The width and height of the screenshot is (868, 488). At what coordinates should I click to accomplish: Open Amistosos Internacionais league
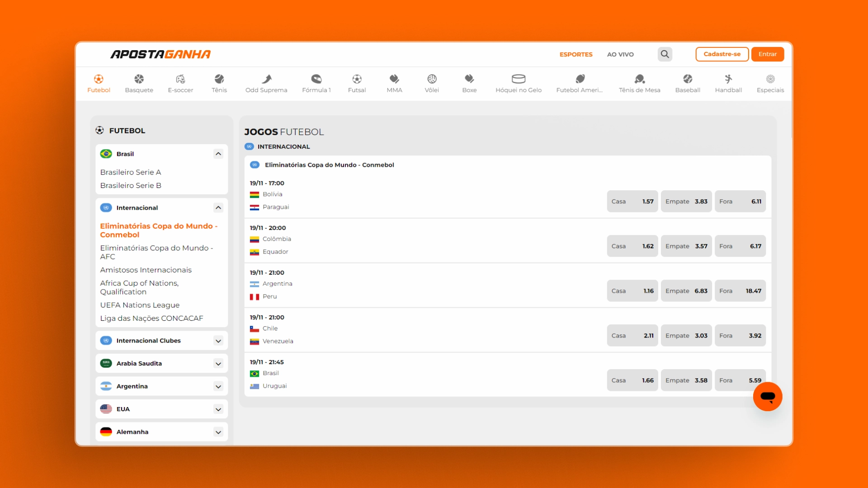point(146,270)
